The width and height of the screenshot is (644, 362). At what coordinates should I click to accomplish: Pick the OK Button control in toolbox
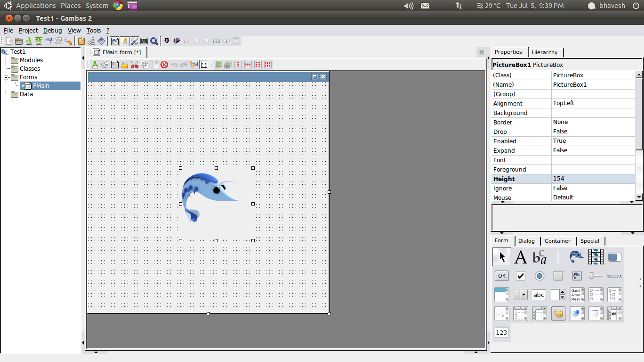[x=502, y=276]
